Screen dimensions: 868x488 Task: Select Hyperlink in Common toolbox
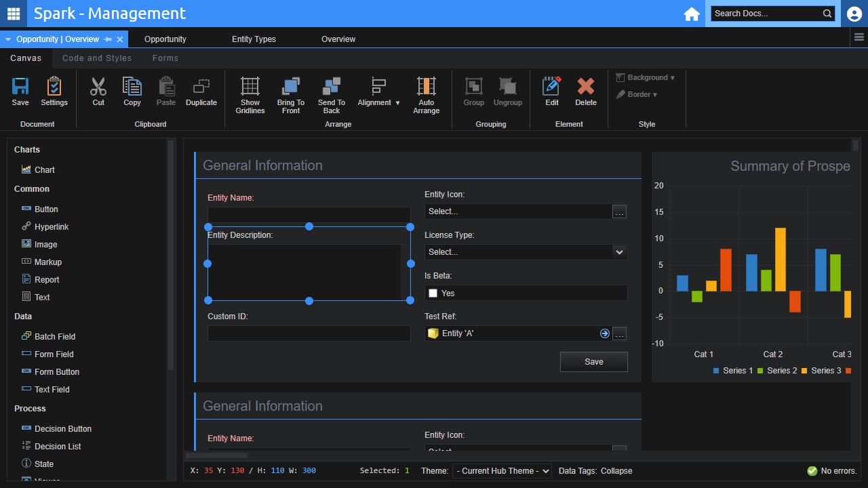(45, 226)
